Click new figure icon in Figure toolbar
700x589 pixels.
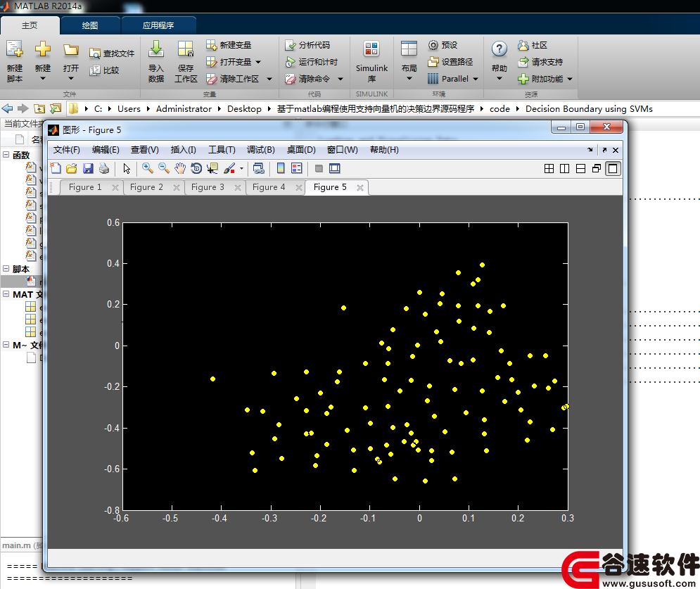pyautogui.click(x=56, y=168)
